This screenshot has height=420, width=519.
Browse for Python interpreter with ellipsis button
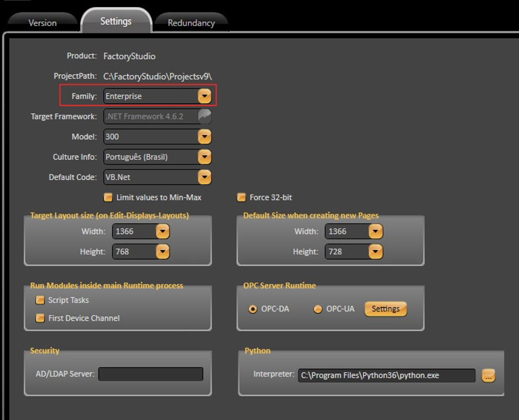click(488, 375)
